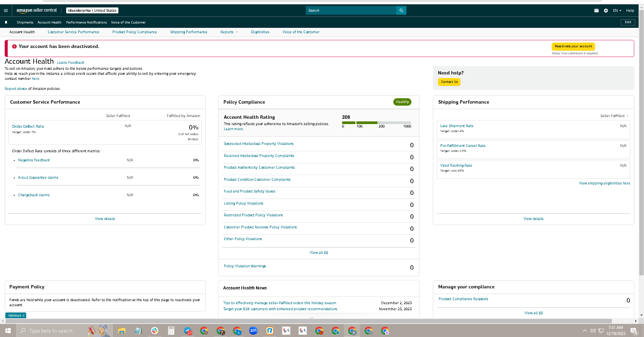Open the Late Shipment Rate link

coord(457,126)
